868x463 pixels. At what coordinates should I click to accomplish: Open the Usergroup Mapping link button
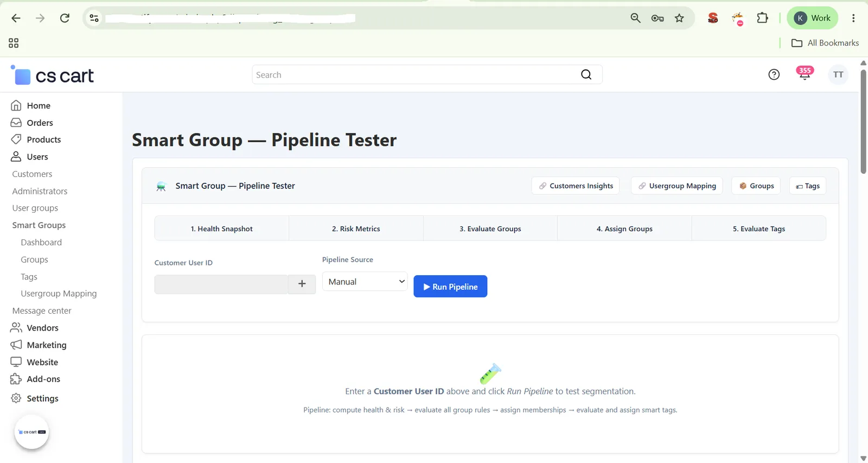point(676,186)
